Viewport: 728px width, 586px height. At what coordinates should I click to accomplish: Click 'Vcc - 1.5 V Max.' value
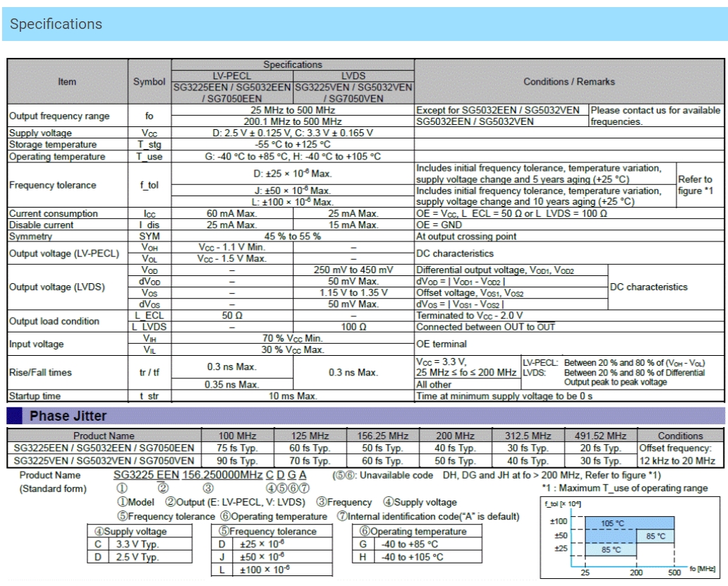(231, 258)
